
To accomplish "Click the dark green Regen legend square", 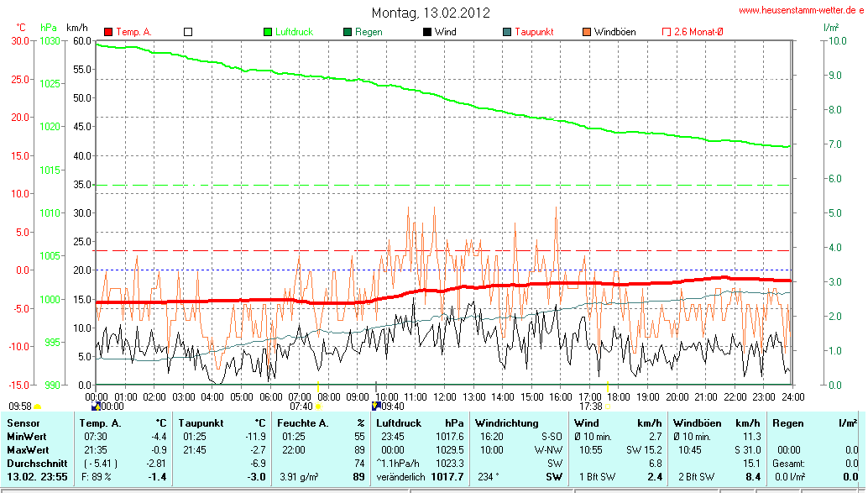I will (348, 32).
